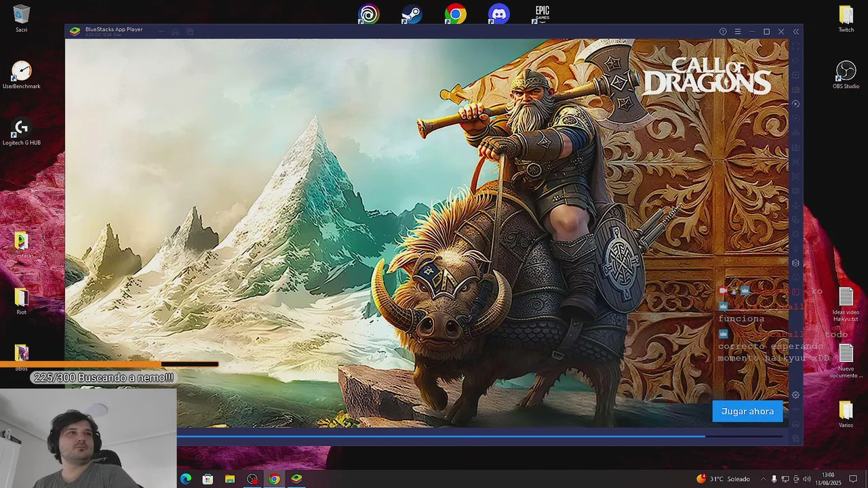This screenshot has width=868, height=488.
Task: Toggle BlueStacks fullscreen sidebar icon
Action: 796,45
